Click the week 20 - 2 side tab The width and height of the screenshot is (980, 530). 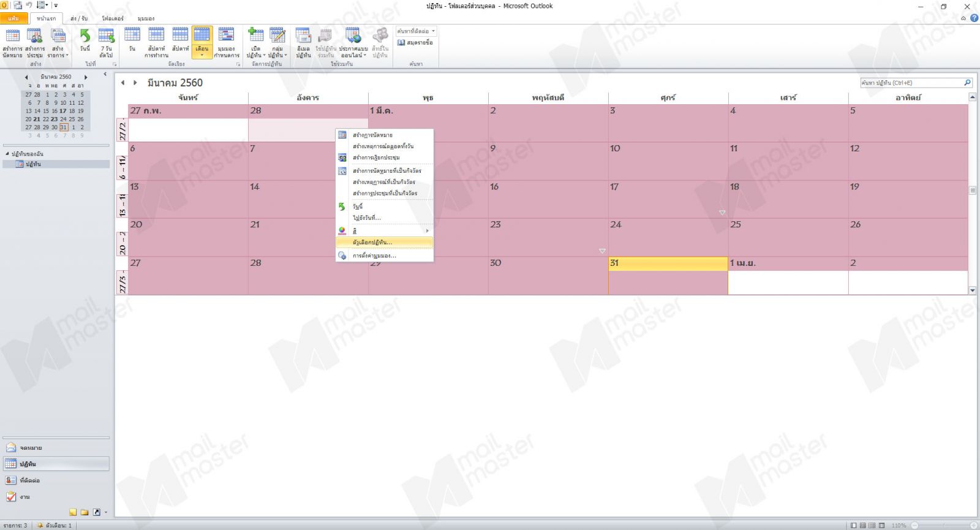point(122,243)
